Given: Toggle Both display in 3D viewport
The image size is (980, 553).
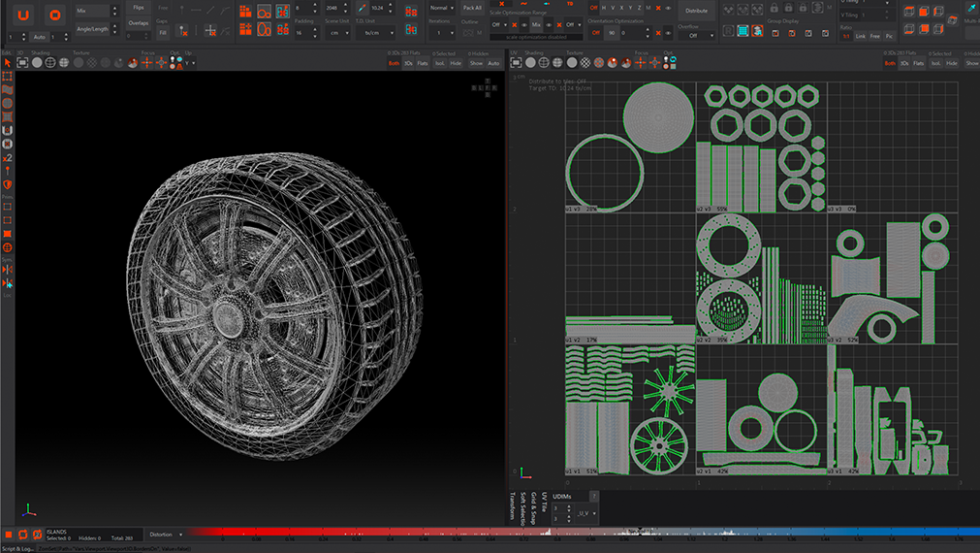Looking at the screenshot, I should (x=394, y=63).
